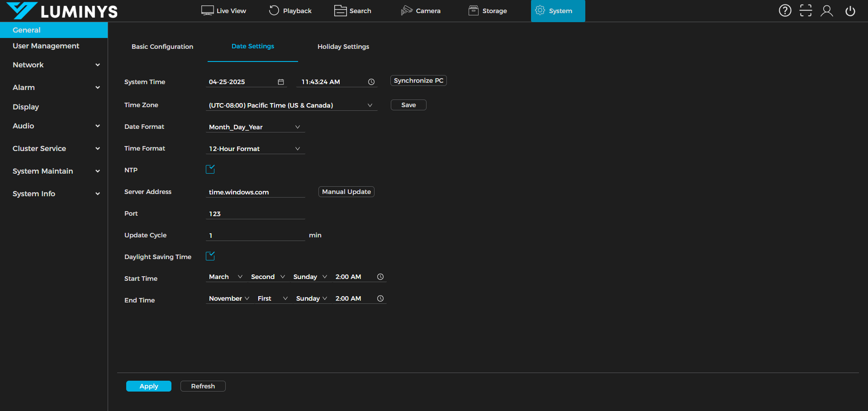Click the Server Address input field

pyautogui.click(x=255, y=192)
